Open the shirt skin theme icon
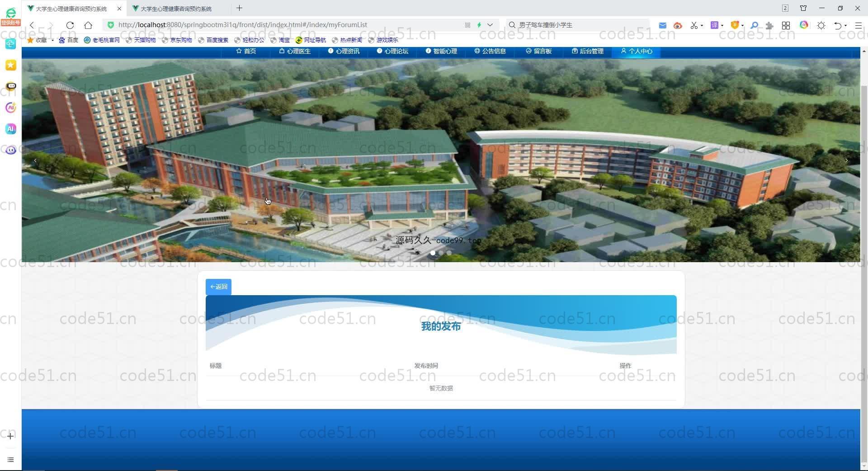The image size is (868, 471). click(x=803, y=8)
